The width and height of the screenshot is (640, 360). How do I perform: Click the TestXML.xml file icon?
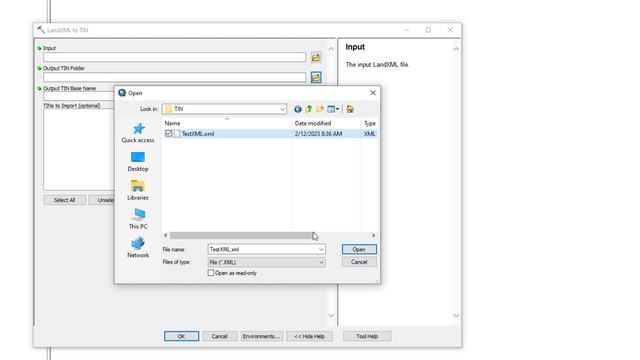177,133
